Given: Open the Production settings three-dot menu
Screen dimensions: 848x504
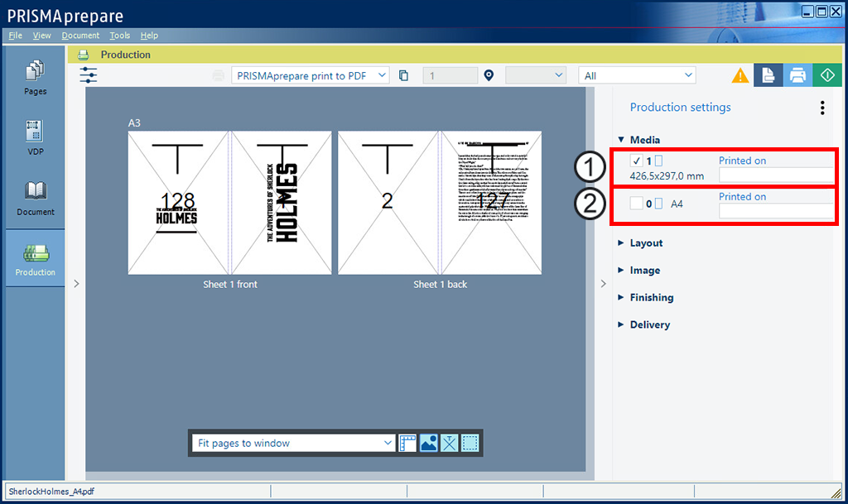Looking at the screenshot, I should tap(822, 108).
